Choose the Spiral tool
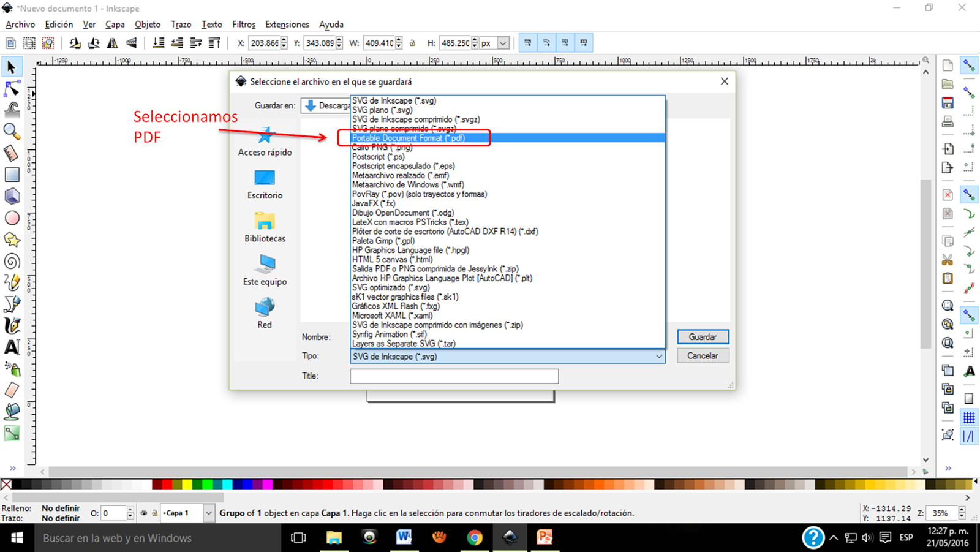Screen dimensions: 980x552 12,262
